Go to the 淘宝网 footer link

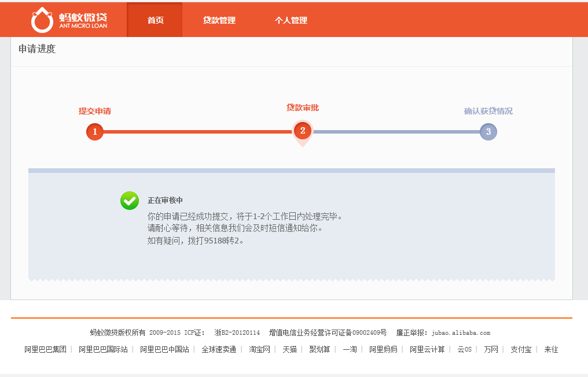click(260, 349)
